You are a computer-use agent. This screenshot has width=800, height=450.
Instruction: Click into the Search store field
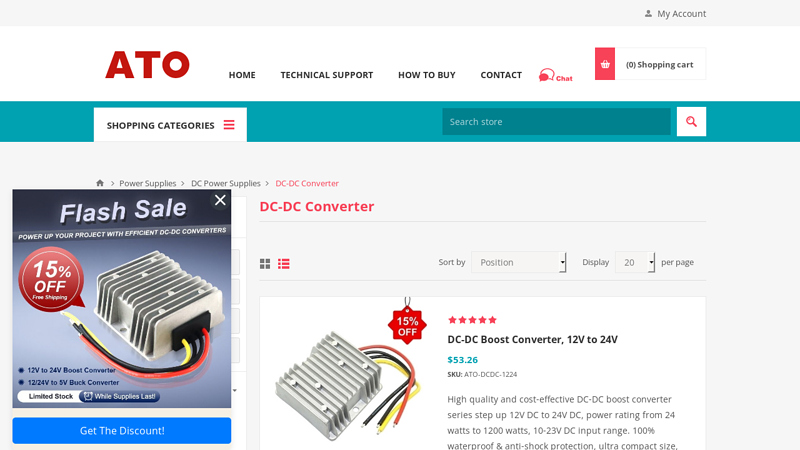tap(556, 121)
